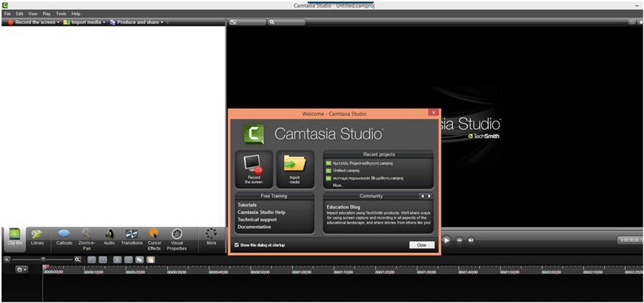Open the Camtasia Studio Help link

[261, 212]
